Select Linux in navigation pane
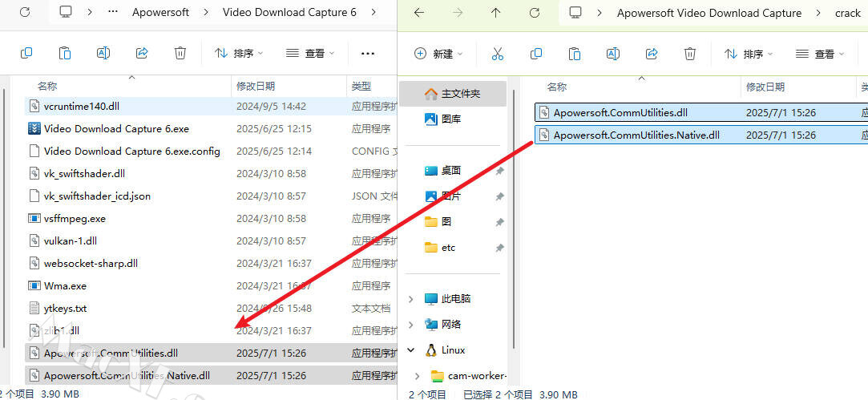Screen dimensions: 868x400 pos(453,350)
